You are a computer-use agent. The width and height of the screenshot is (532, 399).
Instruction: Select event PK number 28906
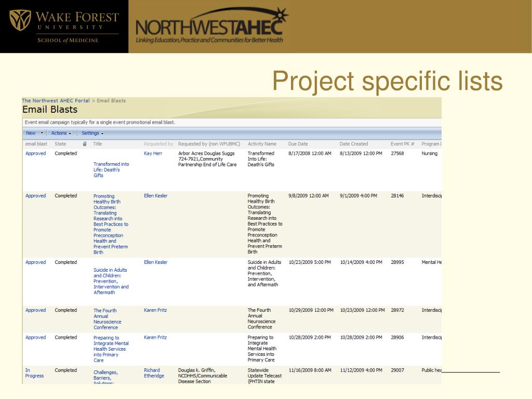397,337
